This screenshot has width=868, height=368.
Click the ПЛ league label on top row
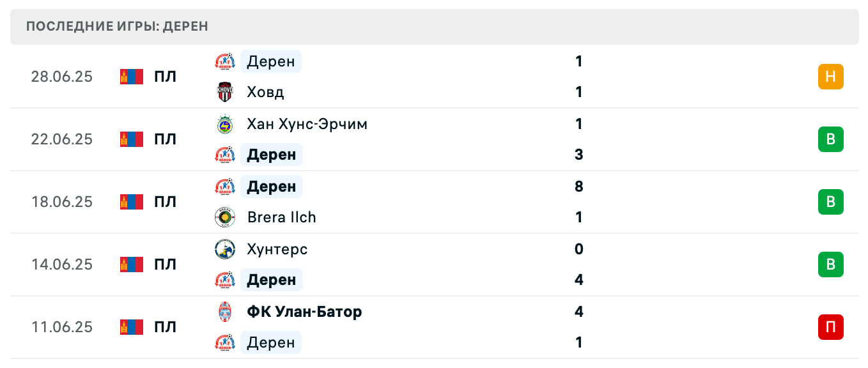166,76
